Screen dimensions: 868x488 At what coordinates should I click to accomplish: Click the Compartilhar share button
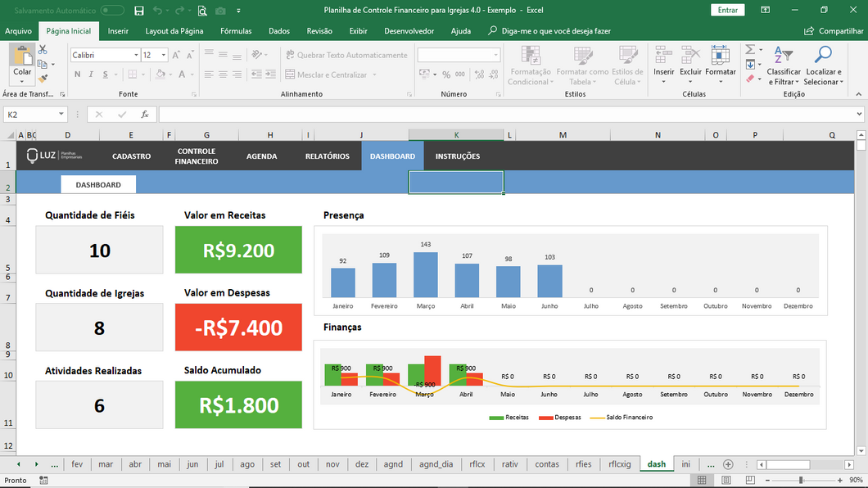pyautogui.click(x=834, y=31)
